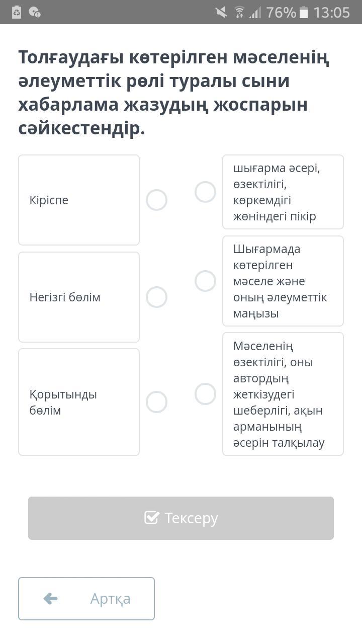Tap the muted sound icon
This screenshot has height=644, width=362.
[221, 12]
